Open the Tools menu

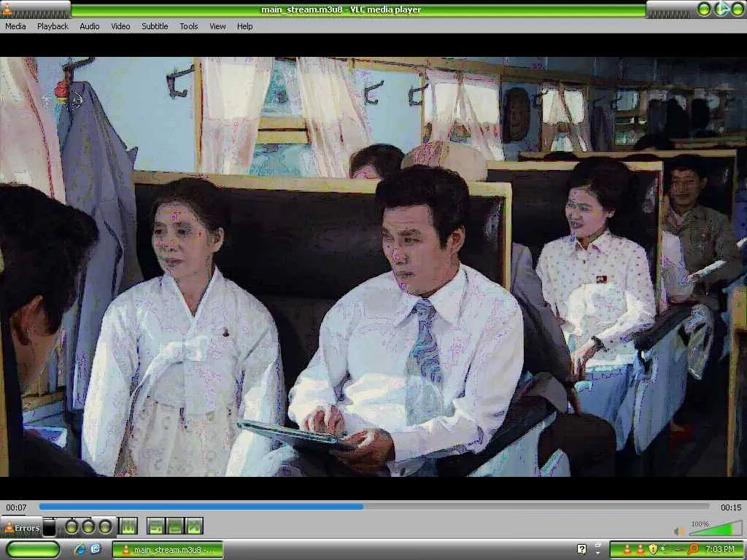tap(189, 26)
